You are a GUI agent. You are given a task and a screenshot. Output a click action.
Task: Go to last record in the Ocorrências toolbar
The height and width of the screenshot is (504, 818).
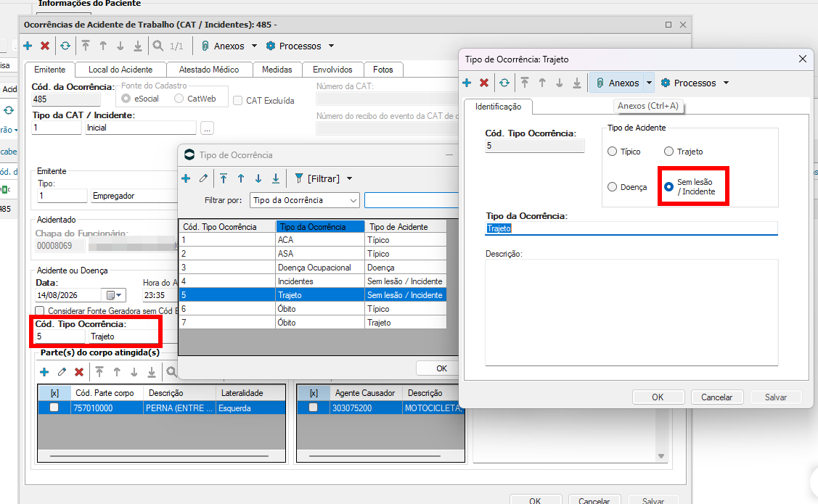point(138,46)
